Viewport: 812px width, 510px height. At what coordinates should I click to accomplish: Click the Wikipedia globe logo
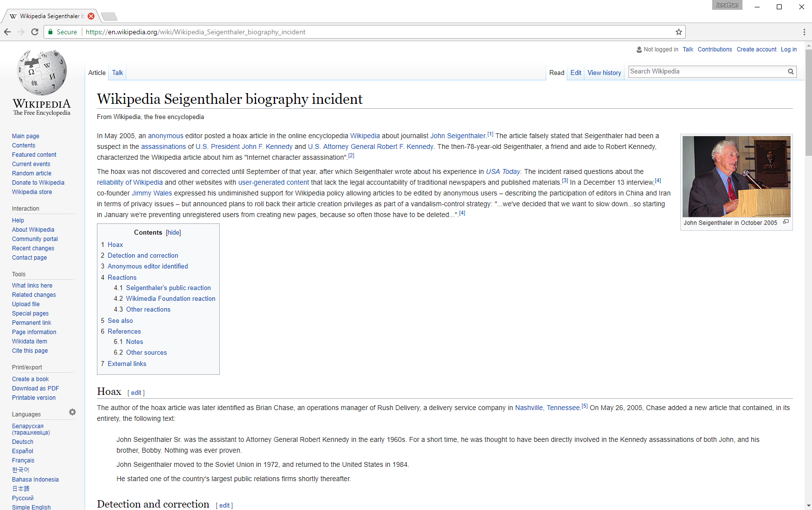point(42,73)
